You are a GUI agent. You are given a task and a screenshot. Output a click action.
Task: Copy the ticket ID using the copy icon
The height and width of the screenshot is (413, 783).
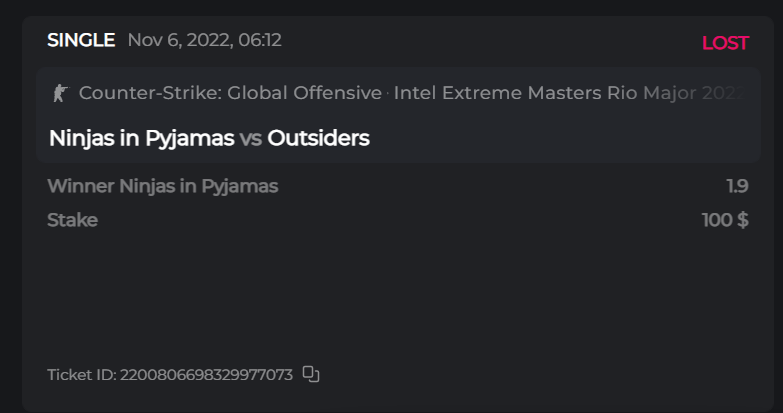(x=311, y=375)
